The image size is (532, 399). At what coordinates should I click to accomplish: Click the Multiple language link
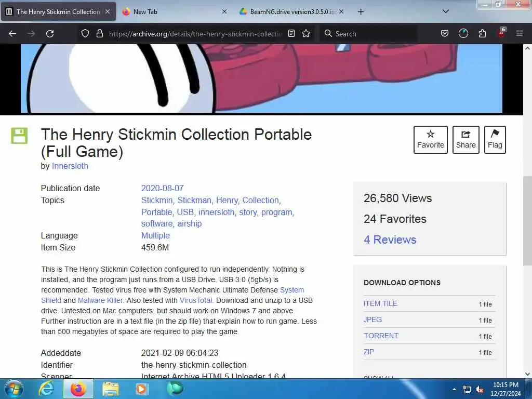coord(155,235)
